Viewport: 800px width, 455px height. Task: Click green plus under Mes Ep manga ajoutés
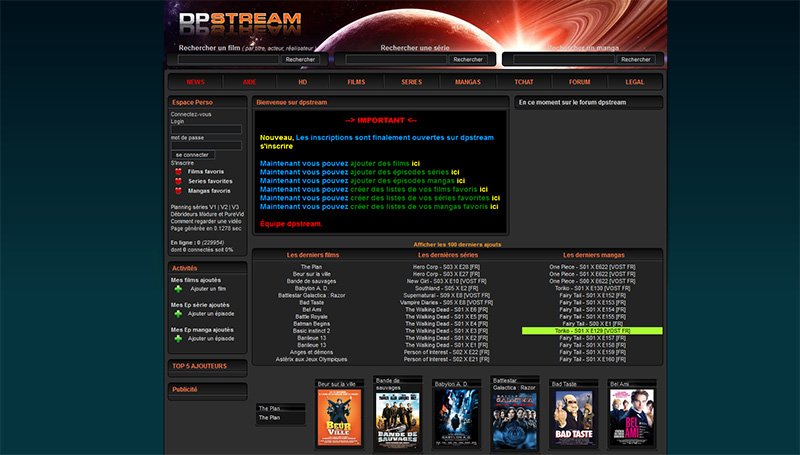coord(178,338)
